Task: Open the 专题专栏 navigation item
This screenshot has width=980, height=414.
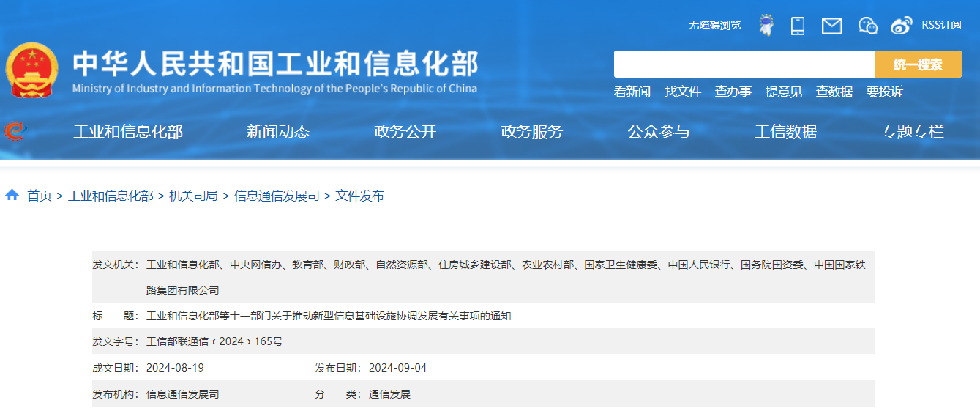Action: (x=913, y=132)
